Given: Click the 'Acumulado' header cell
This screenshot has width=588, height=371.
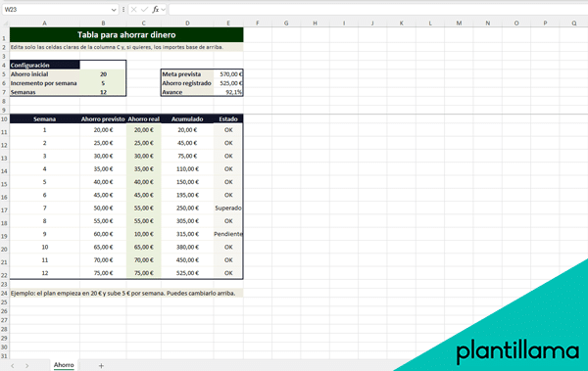Looking at the screenshot, I should (187, 119).
